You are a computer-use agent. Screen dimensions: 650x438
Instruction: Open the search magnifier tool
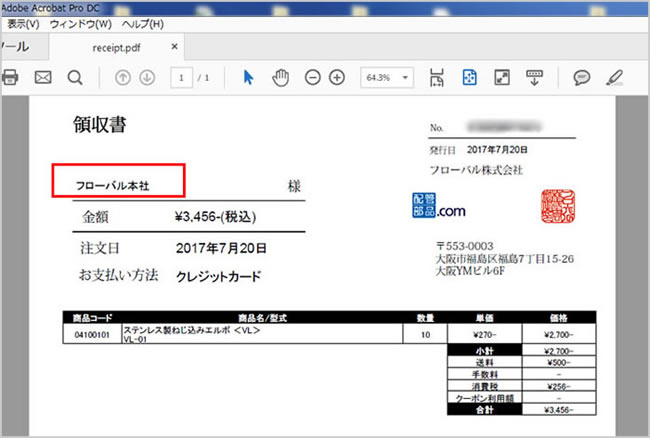coord(75,77)
